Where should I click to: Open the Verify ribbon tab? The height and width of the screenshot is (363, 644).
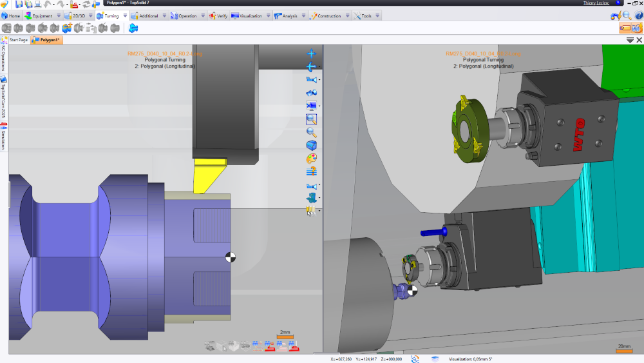(x=218, y=15)
